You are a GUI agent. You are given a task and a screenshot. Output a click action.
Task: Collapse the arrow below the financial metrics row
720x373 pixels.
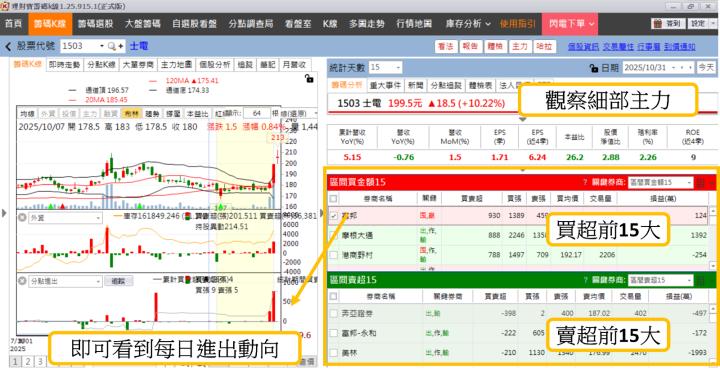point(523,170)
